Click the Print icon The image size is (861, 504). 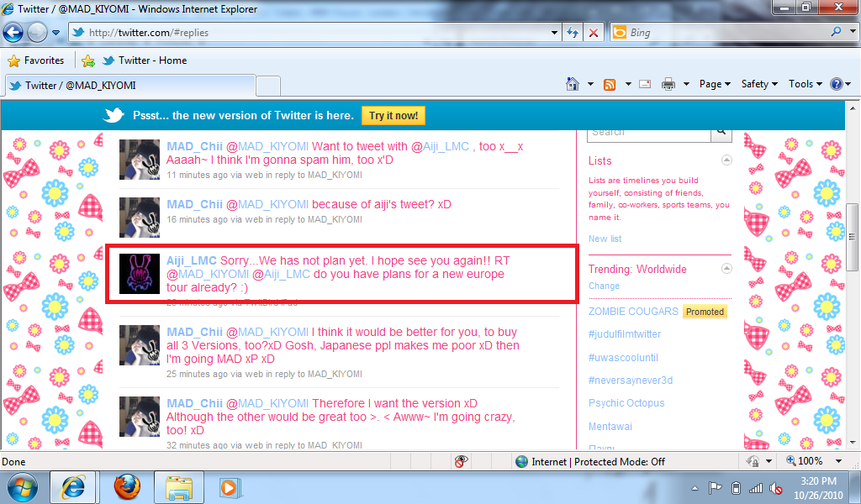[x=668, y=84]
